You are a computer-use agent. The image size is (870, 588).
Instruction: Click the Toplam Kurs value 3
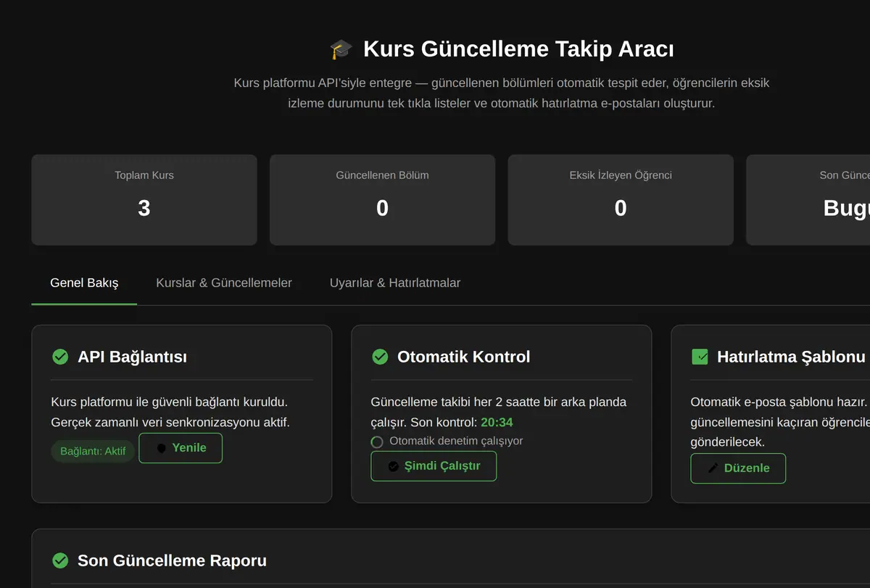point(144,209)
